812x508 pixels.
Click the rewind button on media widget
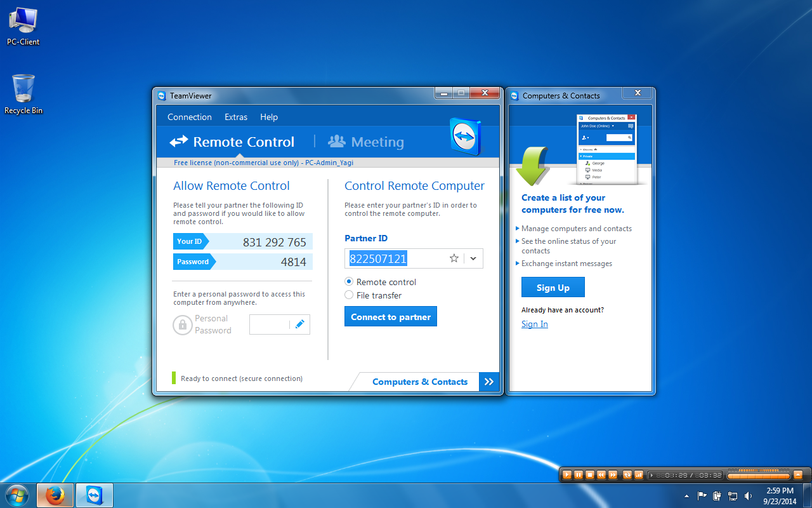pos(601,475)
